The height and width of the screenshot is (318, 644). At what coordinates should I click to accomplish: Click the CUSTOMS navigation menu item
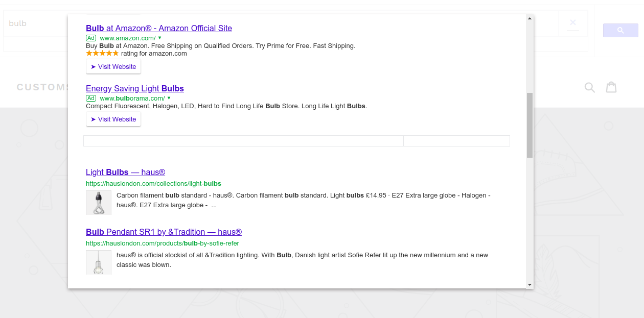tap(43, 87)
